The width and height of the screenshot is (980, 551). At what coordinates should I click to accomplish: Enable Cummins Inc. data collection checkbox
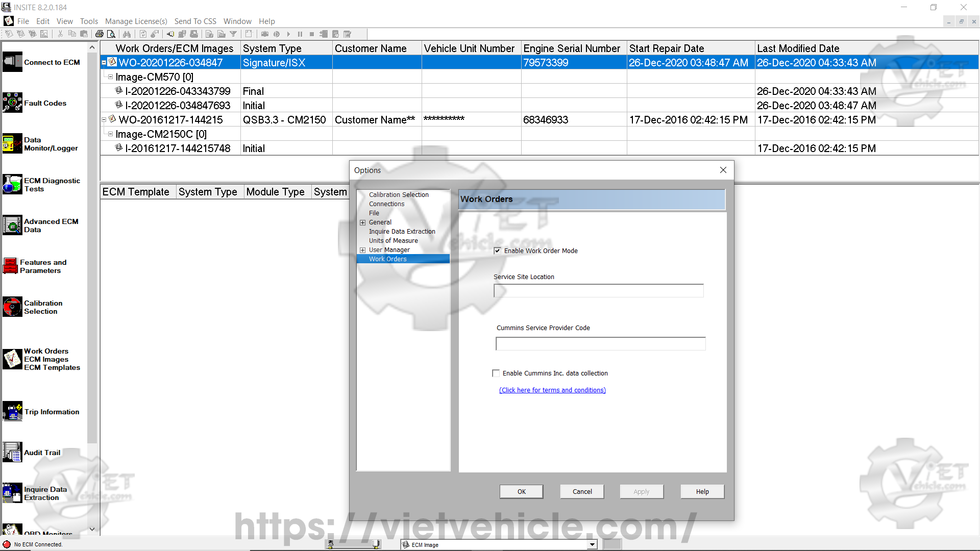point(496,373)
